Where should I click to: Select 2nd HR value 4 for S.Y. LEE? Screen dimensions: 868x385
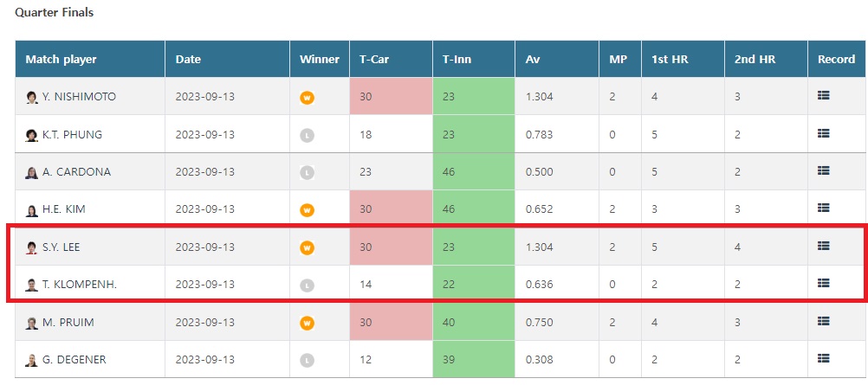coord(737,247)
